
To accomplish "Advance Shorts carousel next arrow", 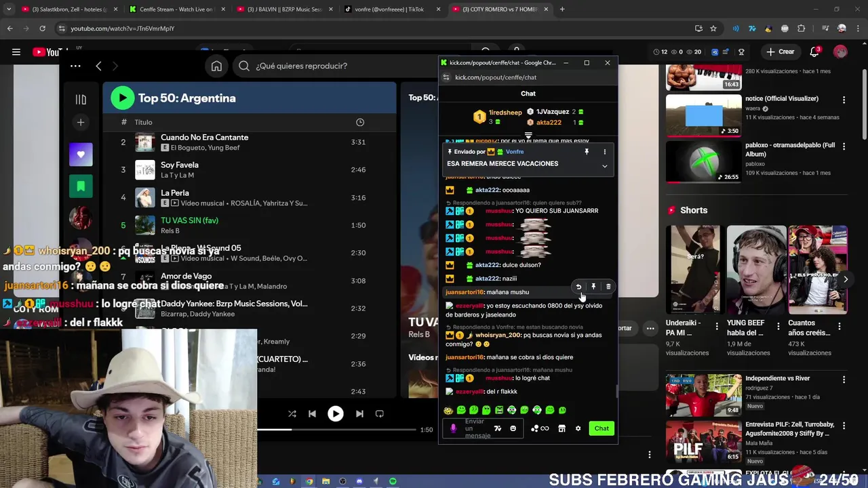I will click(846, 279).
